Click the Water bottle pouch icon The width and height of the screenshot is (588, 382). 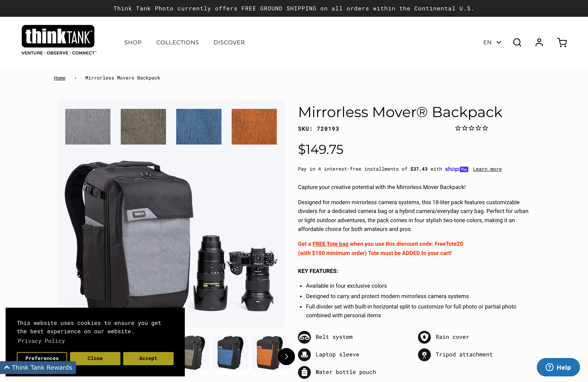pyautogui.click(x=304, y=372)
